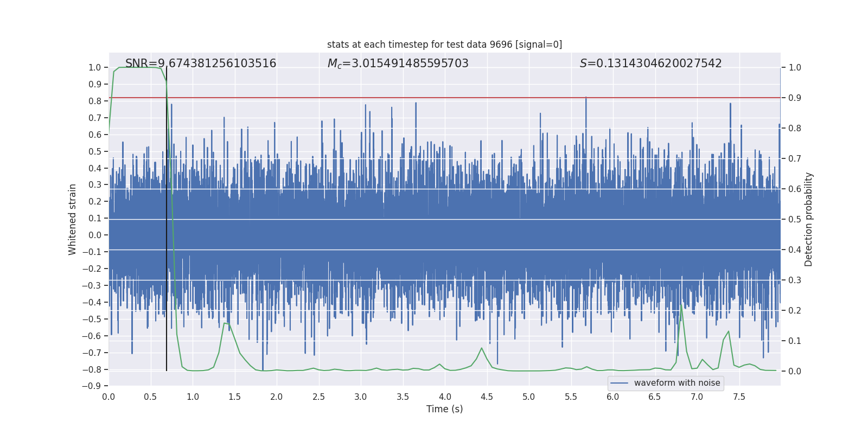Click the left y-axis tick label 1.0
Viewport: 868px width, 434px height.
coord(95,68)
